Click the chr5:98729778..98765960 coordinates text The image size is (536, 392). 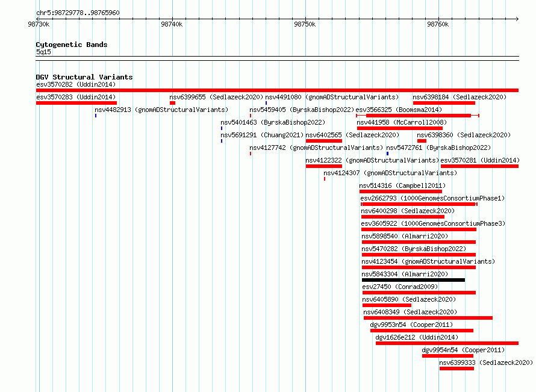78,13
